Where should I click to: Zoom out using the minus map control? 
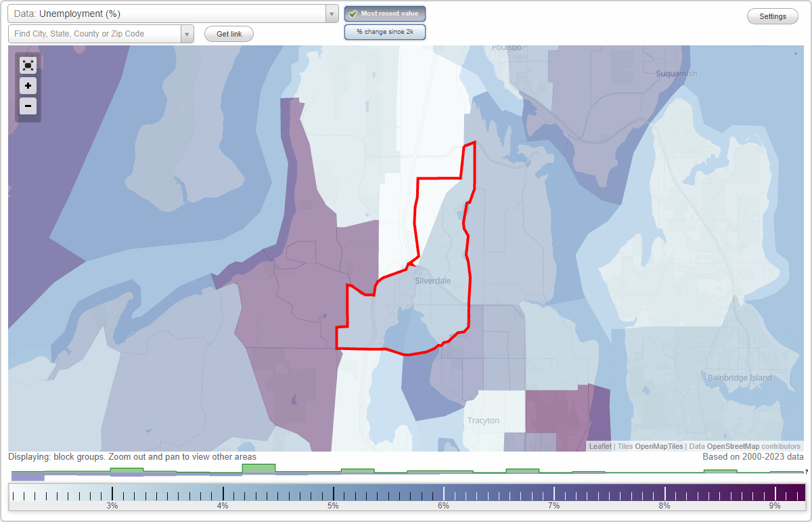[28, 106]
